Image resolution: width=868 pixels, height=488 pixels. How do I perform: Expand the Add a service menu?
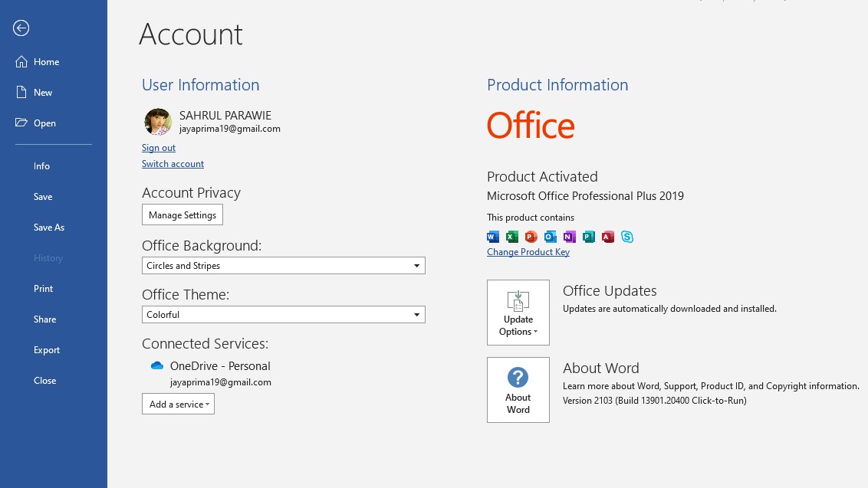pyautogui.click(x=178, y=404)
